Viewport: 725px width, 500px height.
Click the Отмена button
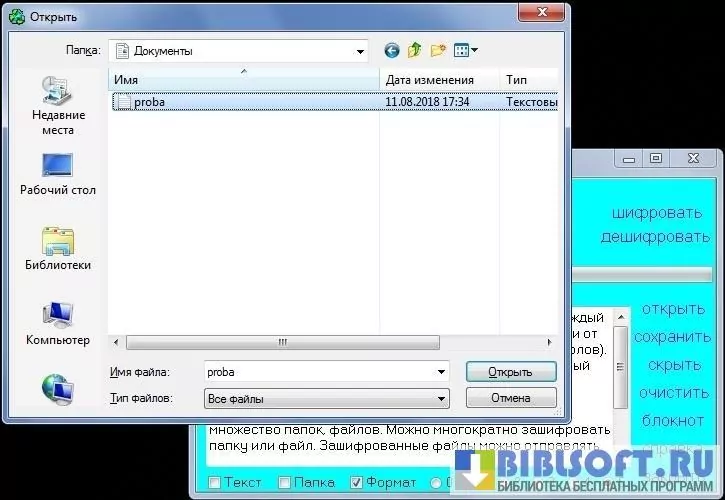point(510,398)
